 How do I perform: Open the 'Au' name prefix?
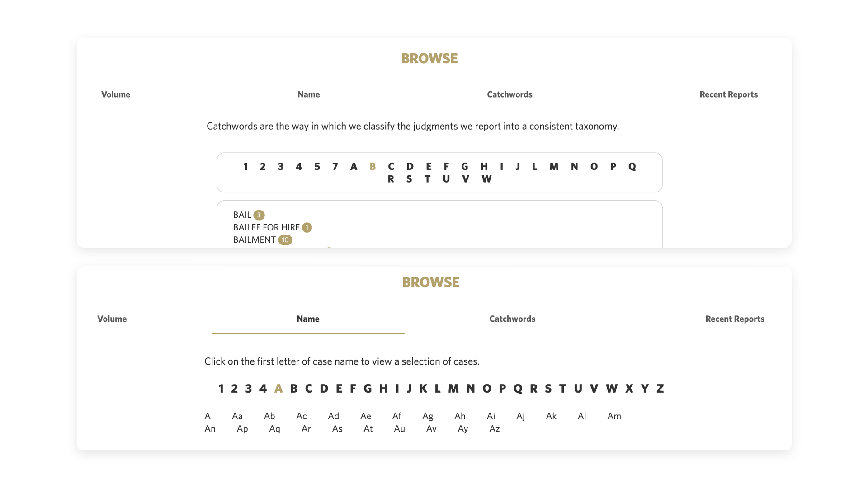click(399, 429)
